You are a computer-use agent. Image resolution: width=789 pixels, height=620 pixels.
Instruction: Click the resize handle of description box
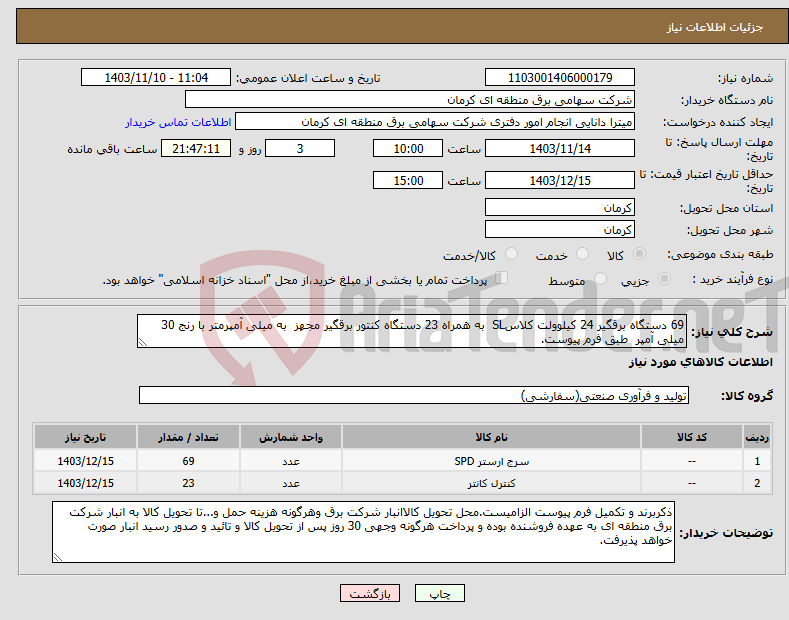click(143, 342)
